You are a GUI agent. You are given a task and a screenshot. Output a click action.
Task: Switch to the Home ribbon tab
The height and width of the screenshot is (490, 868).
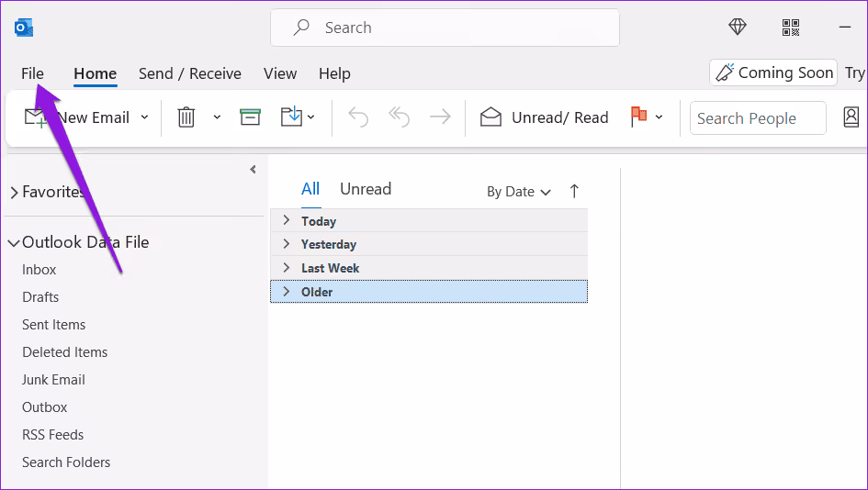click(x=96, y=73)
